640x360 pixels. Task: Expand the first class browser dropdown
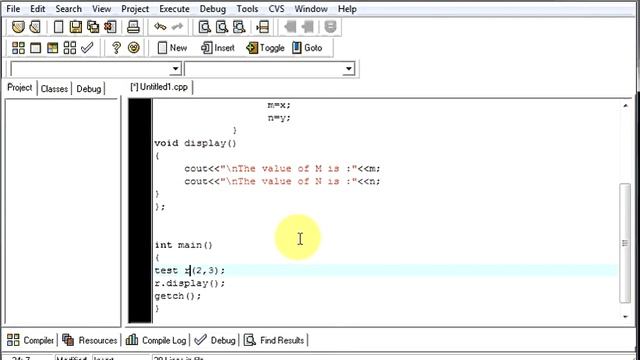176,69
